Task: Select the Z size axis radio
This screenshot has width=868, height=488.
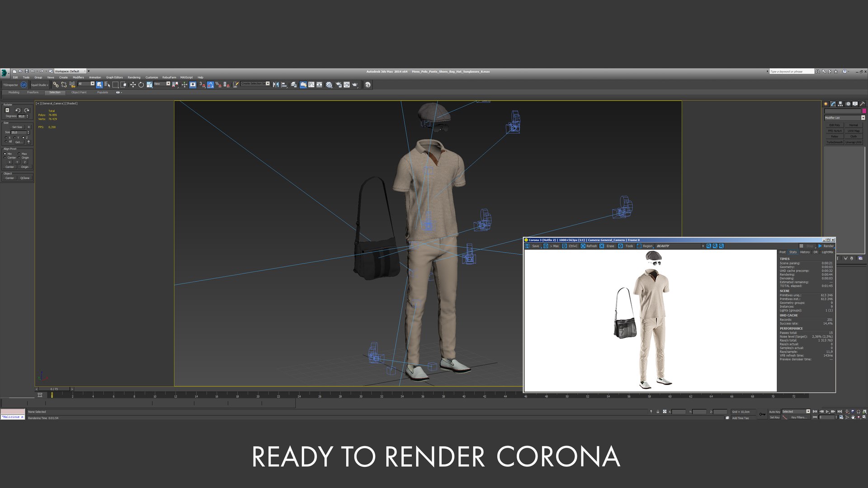Action: [23, 137]
